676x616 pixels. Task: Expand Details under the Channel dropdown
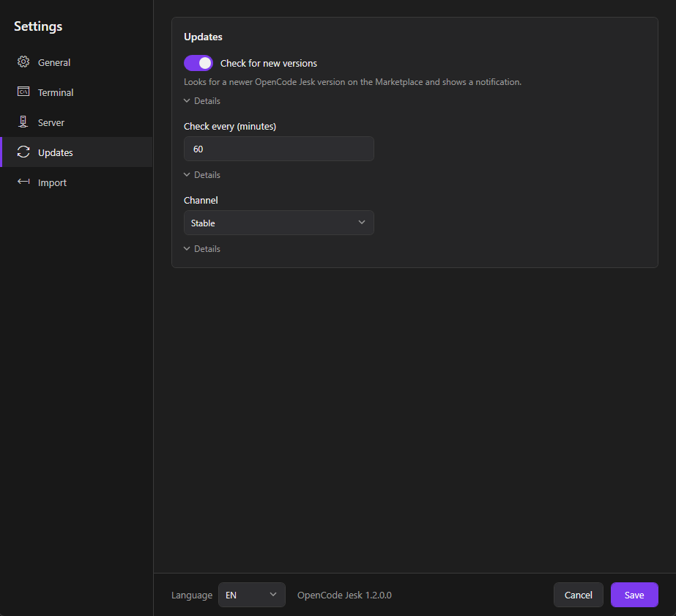pos(202,249)
